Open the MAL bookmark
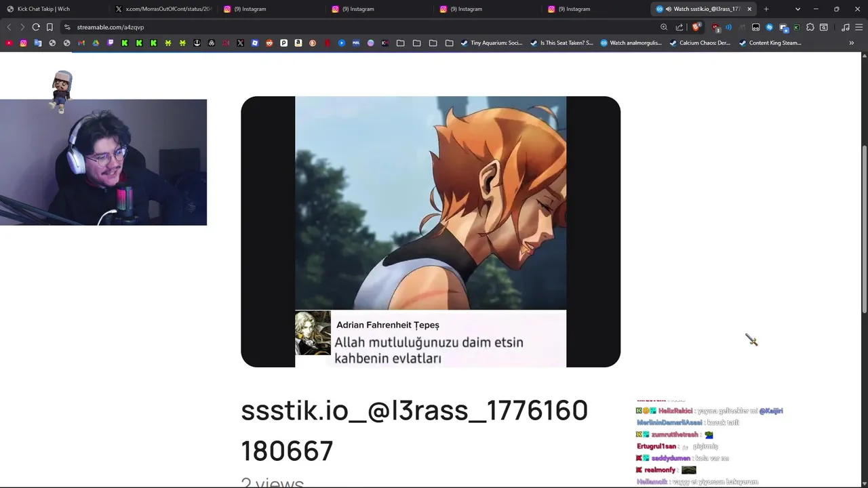 click(356, 43)
